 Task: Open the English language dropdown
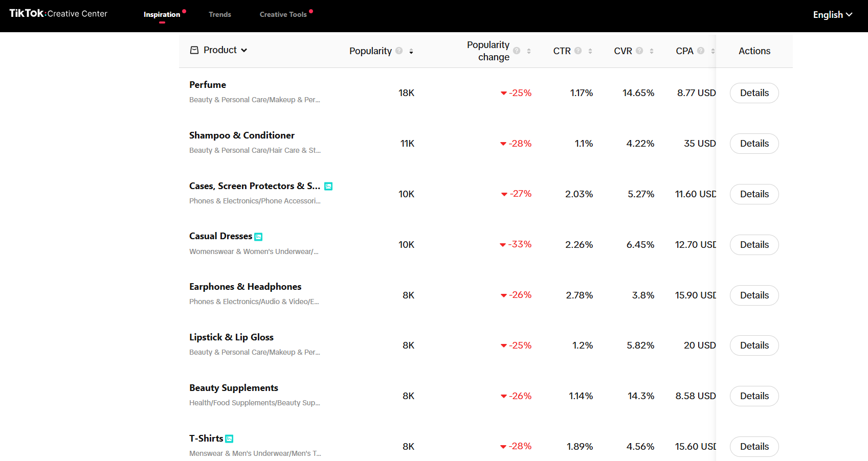click(832, 15)
